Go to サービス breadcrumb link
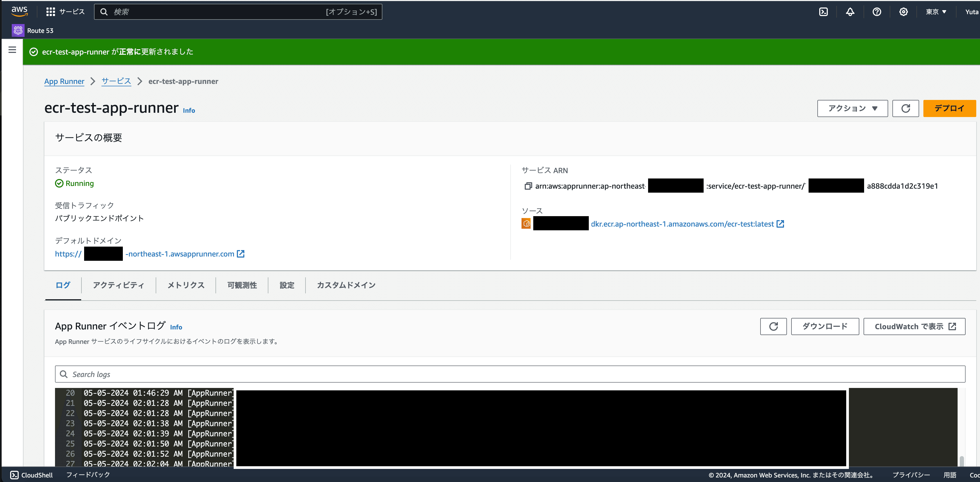The width and height of the screenshot is (980, 482). click(116, 81)
